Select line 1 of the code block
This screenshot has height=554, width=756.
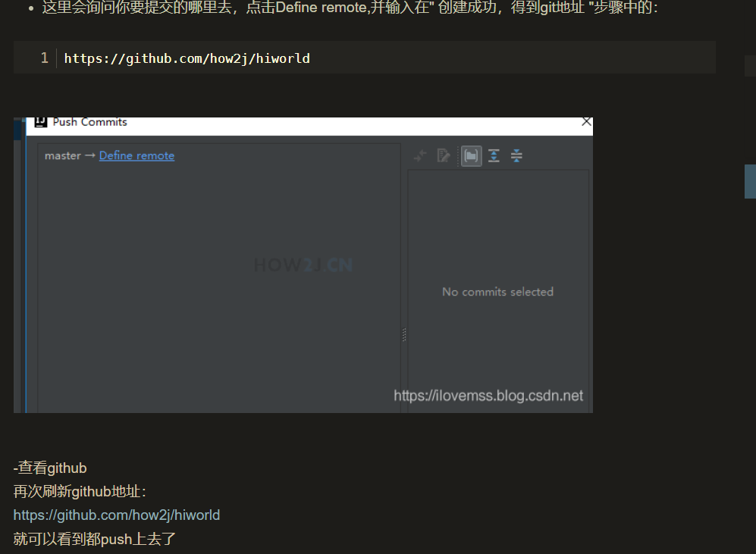[x=187, y=58]
